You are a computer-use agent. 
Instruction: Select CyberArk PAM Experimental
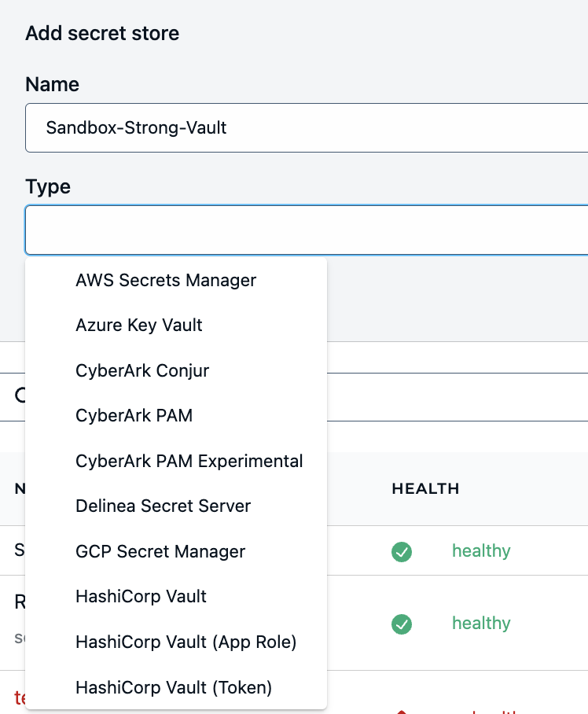(x=189, y=461)
